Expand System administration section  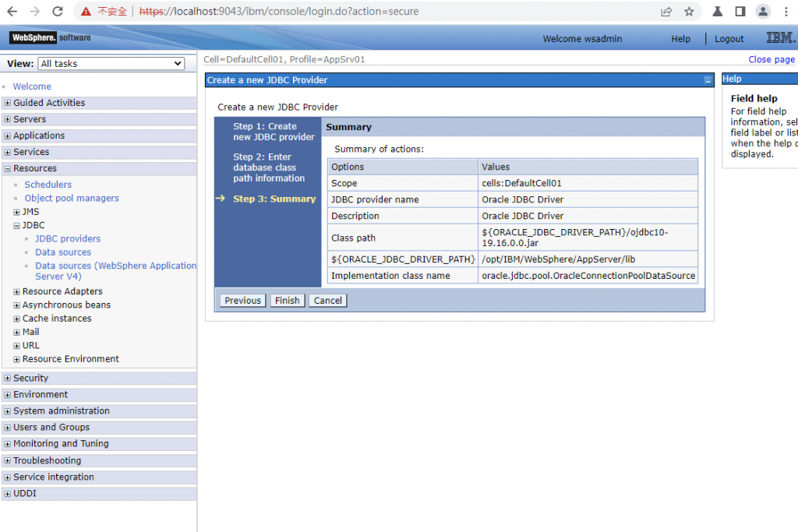coord(7,411)
